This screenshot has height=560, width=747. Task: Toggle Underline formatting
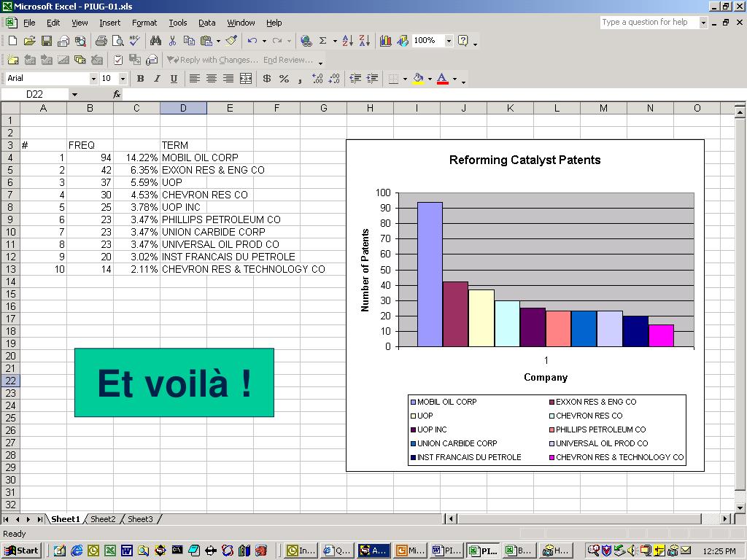click(174, 79)
